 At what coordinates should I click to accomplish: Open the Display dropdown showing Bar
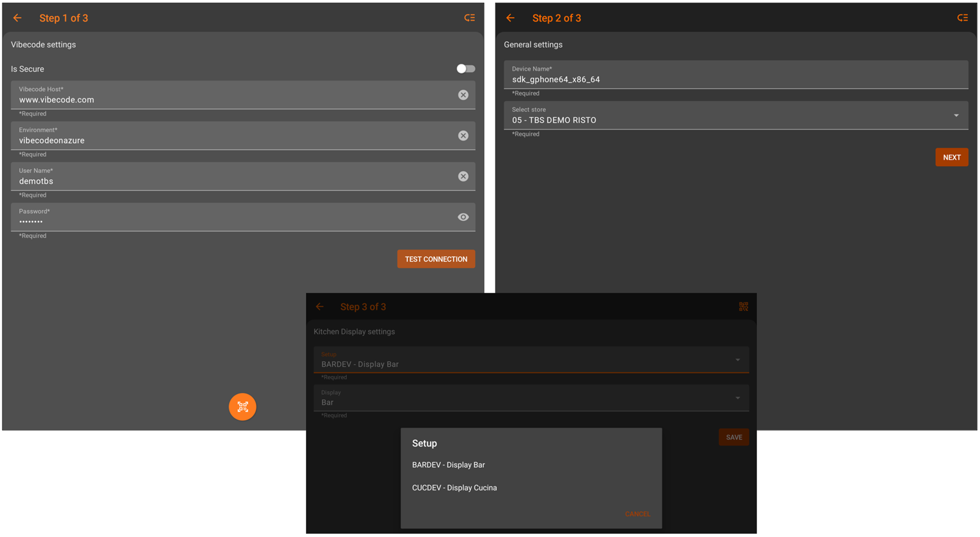[x=531, y=398]
